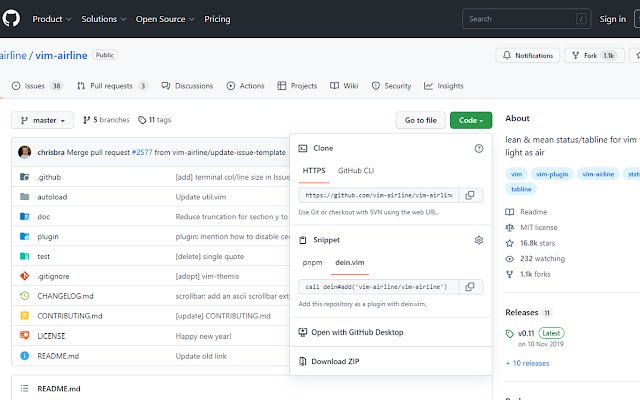Click Open with GitHub Desktop

(x=357, y=332)
